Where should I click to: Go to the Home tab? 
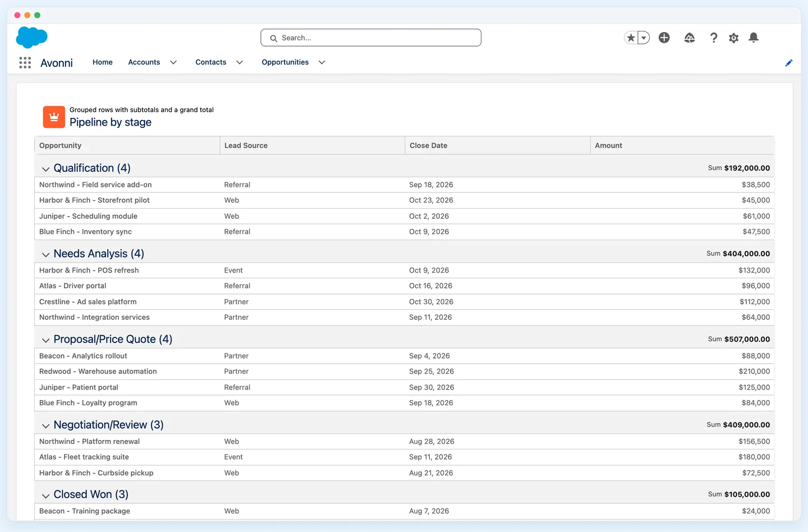pos(103,62)
